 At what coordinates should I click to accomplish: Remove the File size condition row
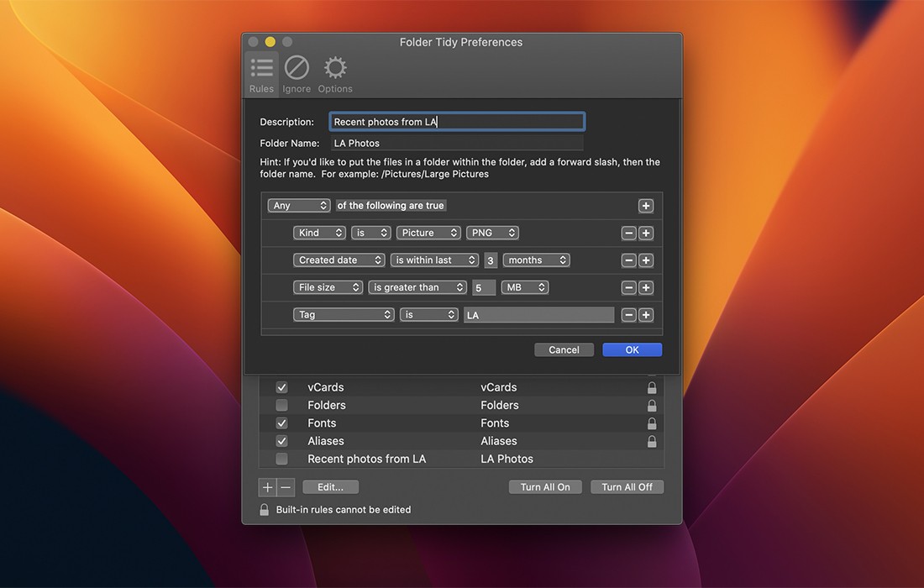(628, 288)
